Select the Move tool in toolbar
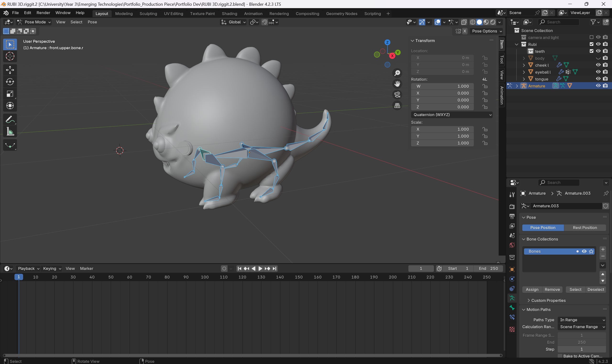The width and height of the screenshot is (612, 364). pyautogui.click(x=10, y=69)
